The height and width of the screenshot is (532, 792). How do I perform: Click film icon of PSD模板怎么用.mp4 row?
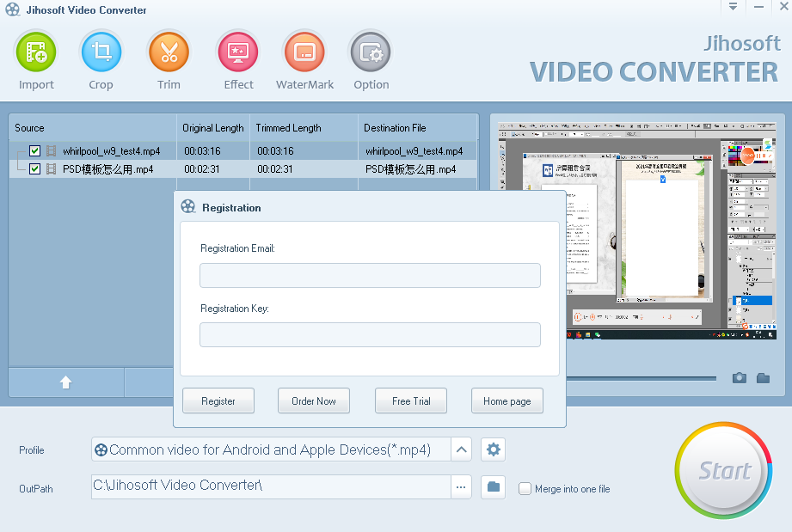tap(51, 169)
